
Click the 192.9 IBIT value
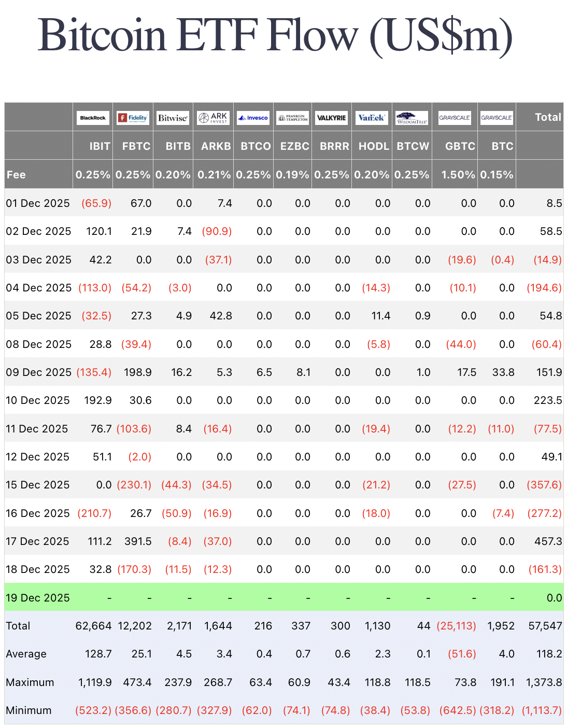(x=98, y=400)
